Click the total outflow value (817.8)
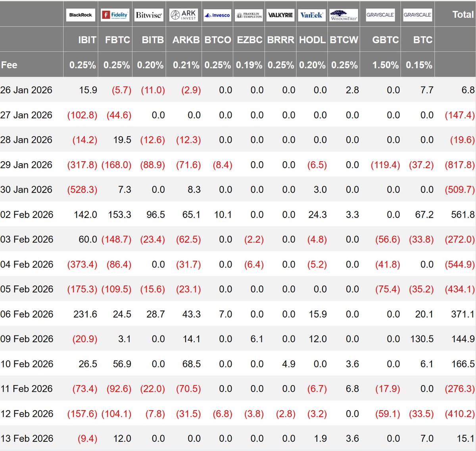The image size is (476, 451). 460,165
